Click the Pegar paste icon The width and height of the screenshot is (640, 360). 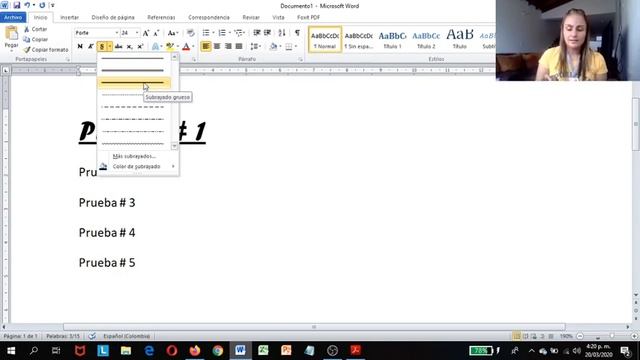[11, 33]
